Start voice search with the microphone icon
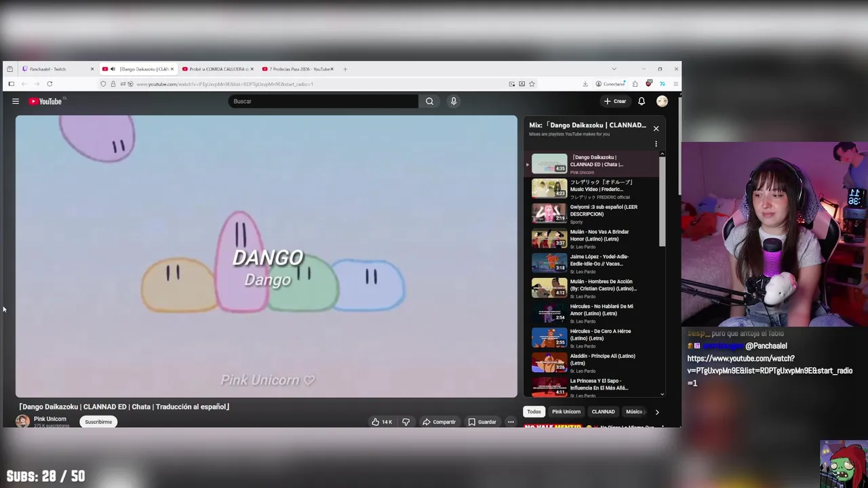 click(x=454, y=101)
